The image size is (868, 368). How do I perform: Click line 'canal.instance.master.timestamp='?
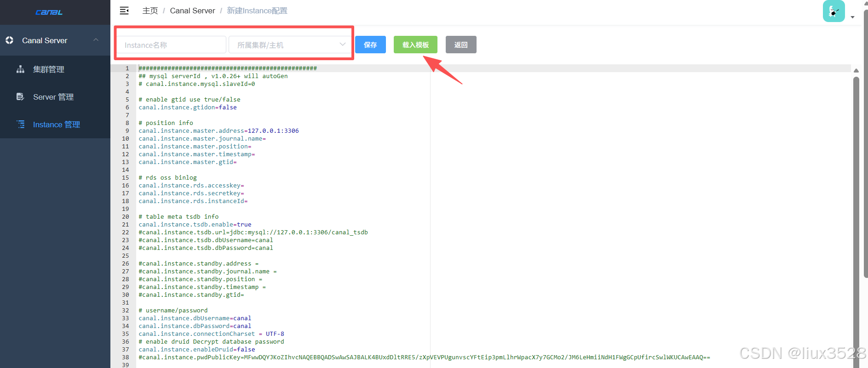point(197,154)
